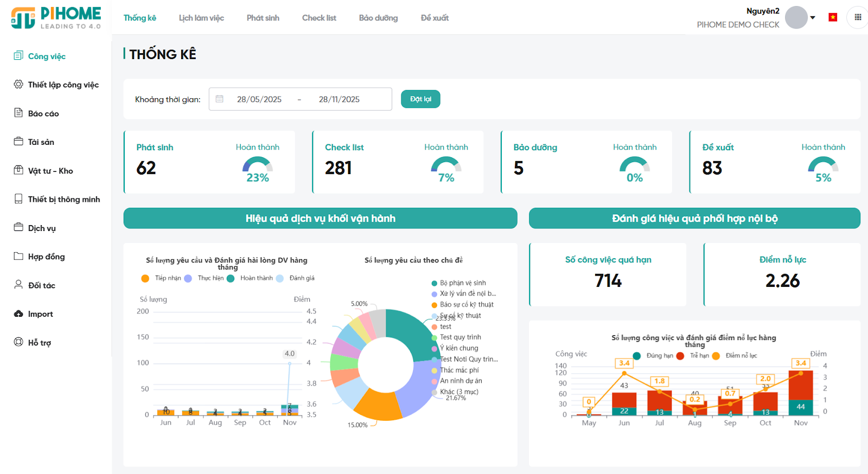This screenshot has width=868, height=474.
Task: Select the Vật tư - Kho icon
Action: 18,170
